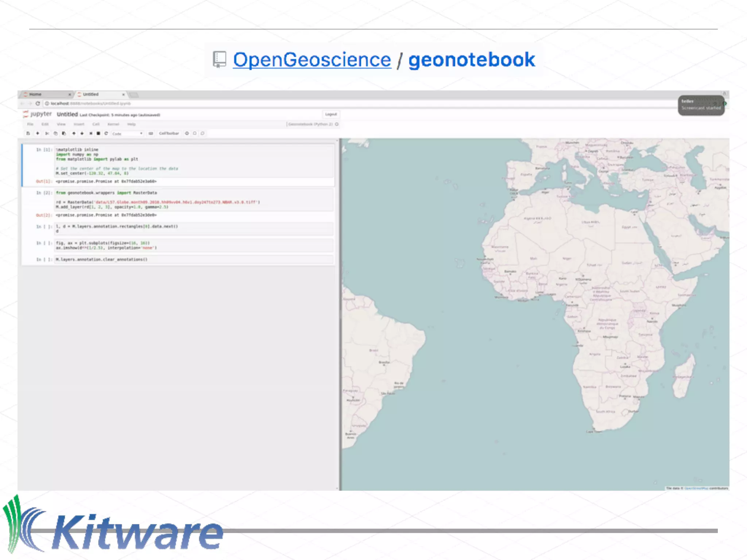Screen dimensions: 747x560
Task: Click the stop kernel square icon
Action: pos(98,133)
